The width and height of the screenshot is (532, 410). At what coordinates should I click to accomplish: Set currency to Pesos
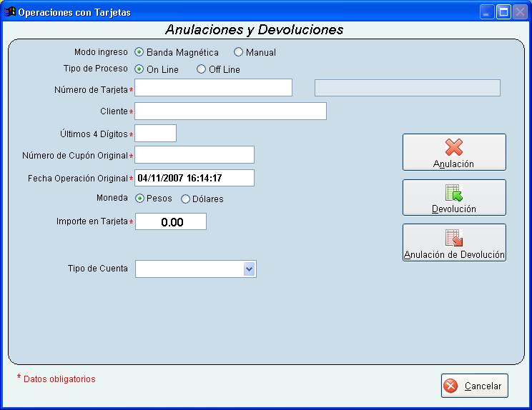[140, 199]
